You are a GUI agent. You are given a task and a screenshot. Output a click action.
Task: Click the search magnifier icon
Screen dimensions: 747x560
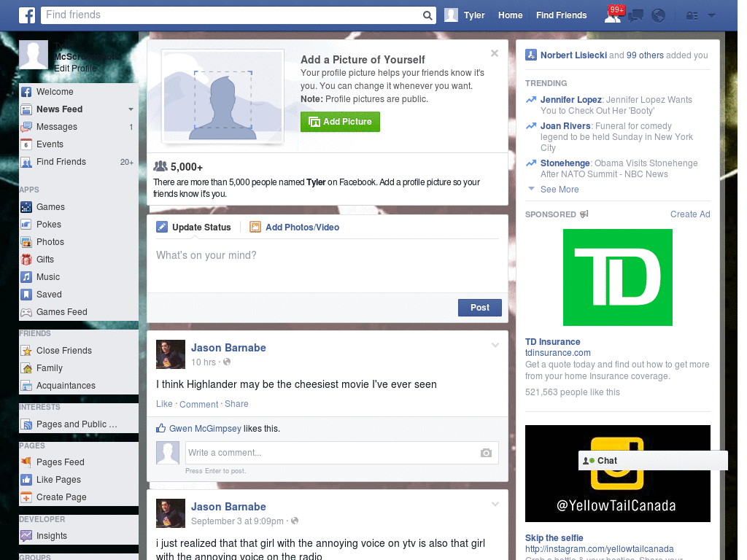point(427,15)
